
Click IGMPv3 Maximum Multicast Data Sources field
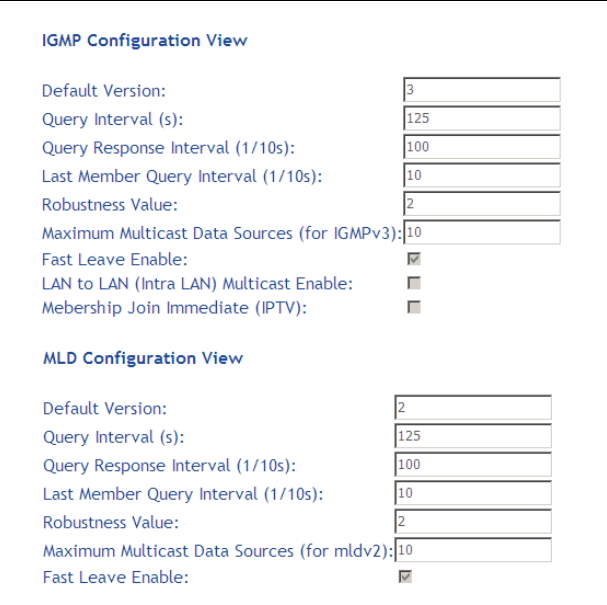point(482,233)
